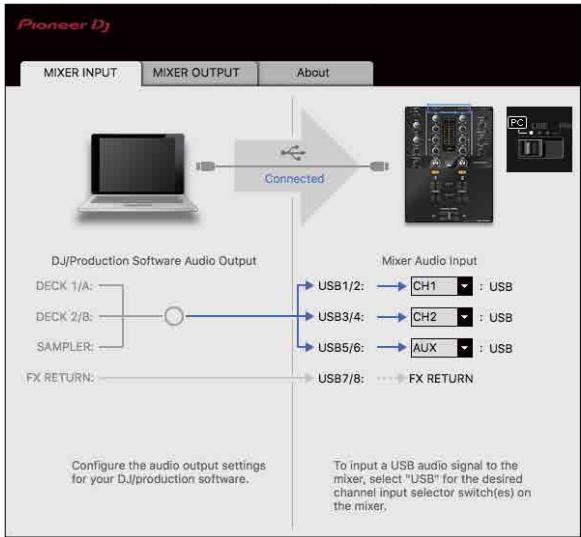This screenshot has width=581, height=537.
Task: Open the USB3/4 CH2 channel dropdown
Action: coord(442,317)
